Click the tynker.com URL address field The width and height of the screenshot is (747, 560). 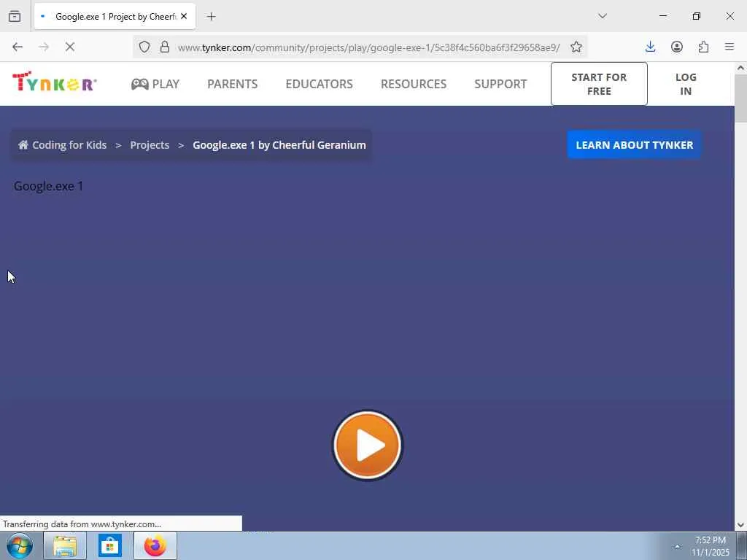tap(369, 47)
